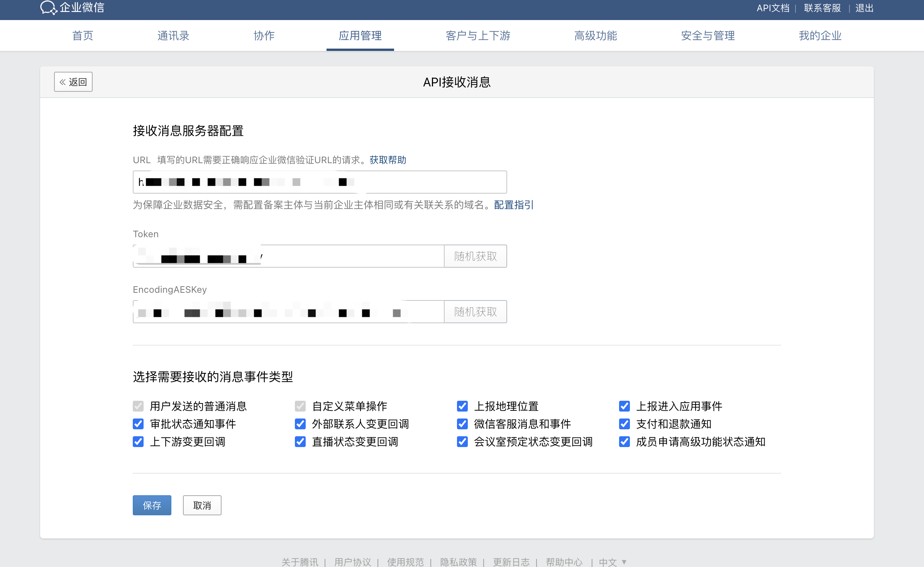Switch to the 通讯录 tab
This screenshot has width=924, height=567.
[173, 35]
